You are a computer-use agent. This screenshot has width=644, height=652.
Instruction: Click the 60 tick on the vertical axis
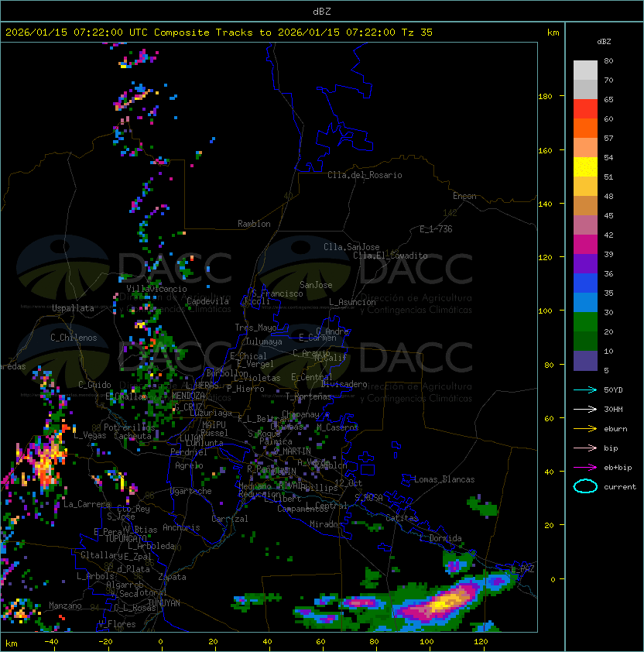point(549,418)
